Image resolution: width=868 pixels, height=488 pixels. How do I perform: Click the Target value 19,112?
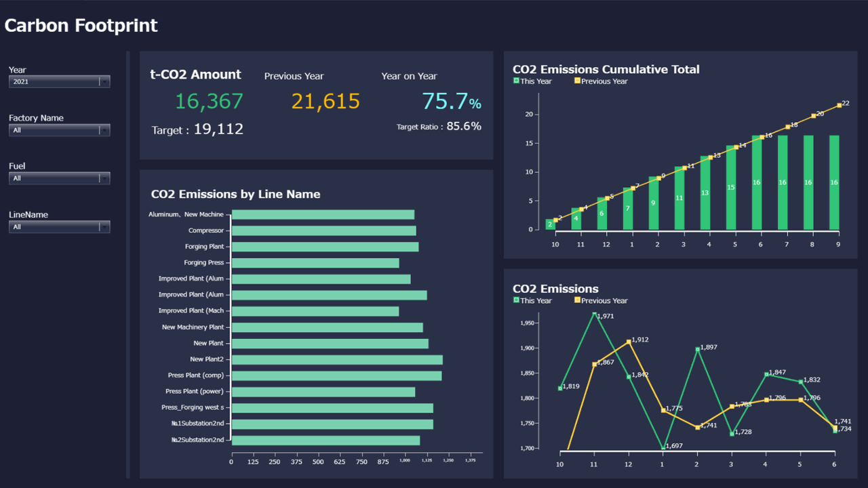click(x=218, y=129)
